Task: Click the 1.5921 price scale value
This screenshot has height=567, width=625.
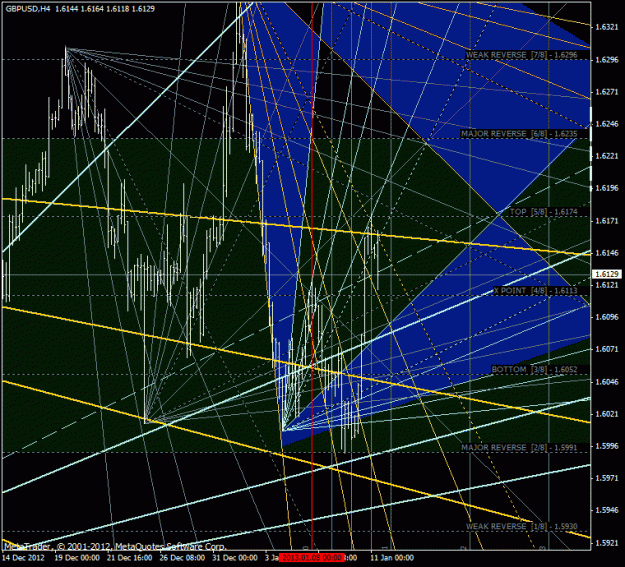Action: coord(606,543)
